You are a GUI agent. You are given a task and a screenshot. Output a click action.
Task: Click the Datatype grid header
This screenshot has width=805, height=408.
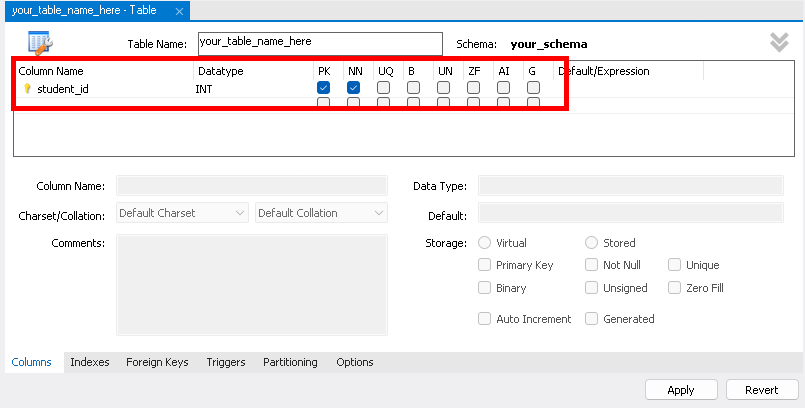pyautogui.click(x=221, y=71)
